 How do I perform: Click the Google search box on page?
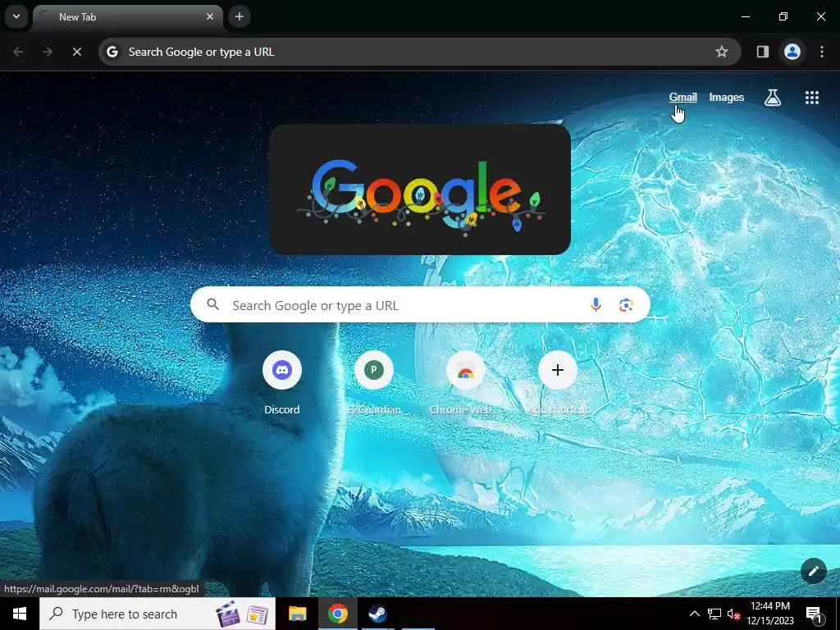click(420, 305)
